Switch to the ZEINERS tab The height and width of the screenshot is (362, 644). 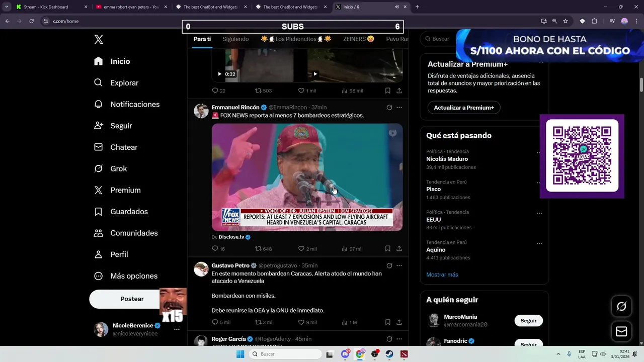coord(358,39)
